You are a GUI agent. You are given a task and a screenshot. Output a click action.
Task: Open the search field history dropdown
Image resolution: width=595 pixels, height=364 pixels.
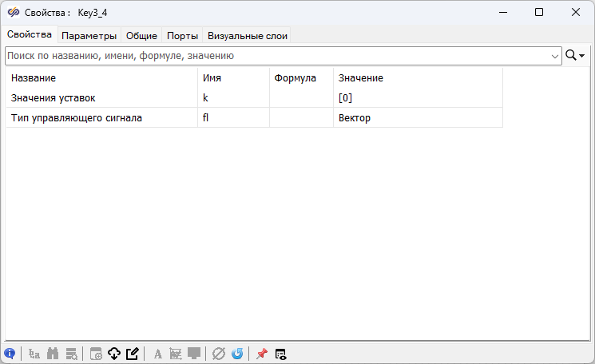pos(555,56)
